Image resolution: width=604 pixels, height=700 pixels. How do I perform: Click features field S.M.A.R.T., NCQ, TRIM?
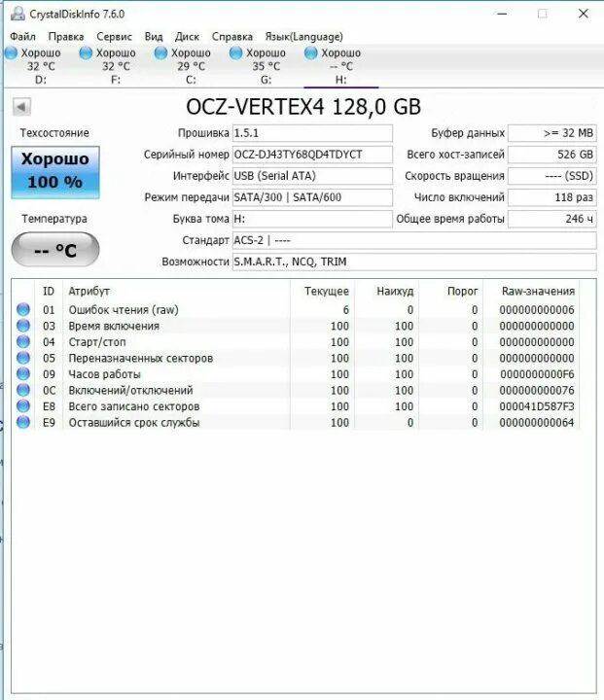click(x=414, y=262)
